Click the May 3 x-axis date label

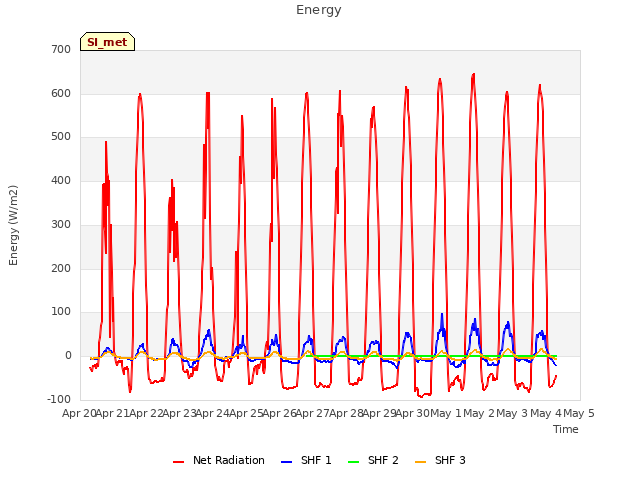tap(512, 413)
